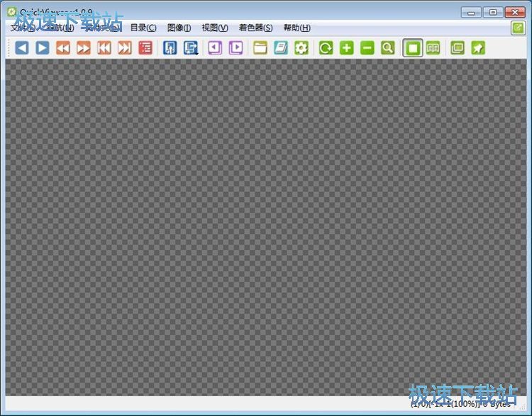This screenshot has height=416, width=532.
Task: Toggle the single page view mode
Action: tap(413, 47)
